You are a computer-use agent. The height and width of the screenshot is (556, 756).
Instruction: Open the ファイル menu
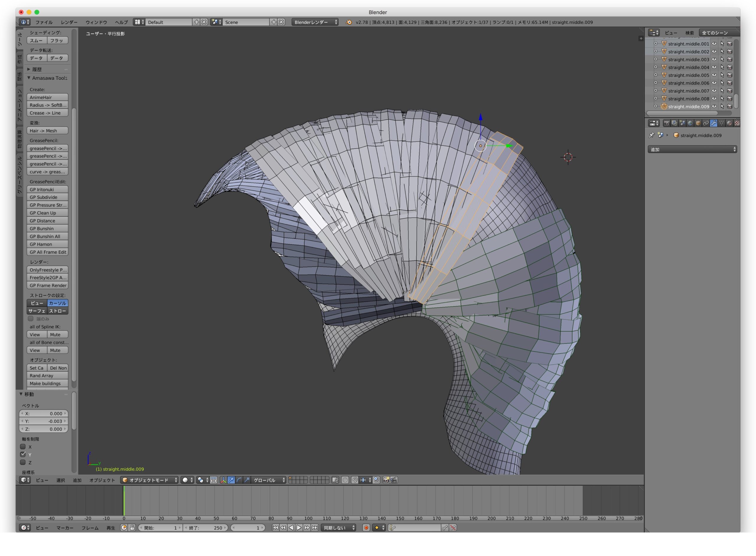[44, 22]
